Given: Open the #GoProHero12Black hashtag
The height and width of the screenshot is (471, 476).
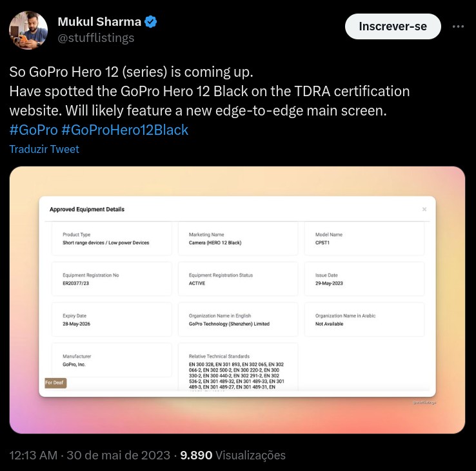Looking at the screenshot, I should [124, 130].
